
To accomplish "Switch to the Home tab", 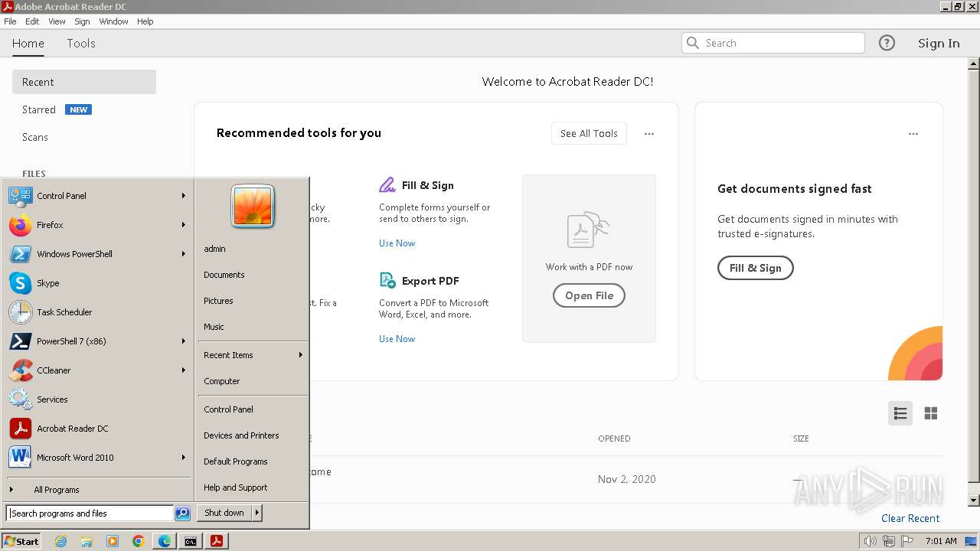I will click(x=28, y=44).
